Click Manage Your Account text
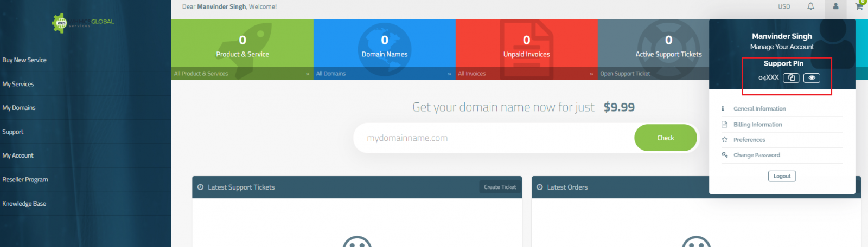 tap(782, 47)
